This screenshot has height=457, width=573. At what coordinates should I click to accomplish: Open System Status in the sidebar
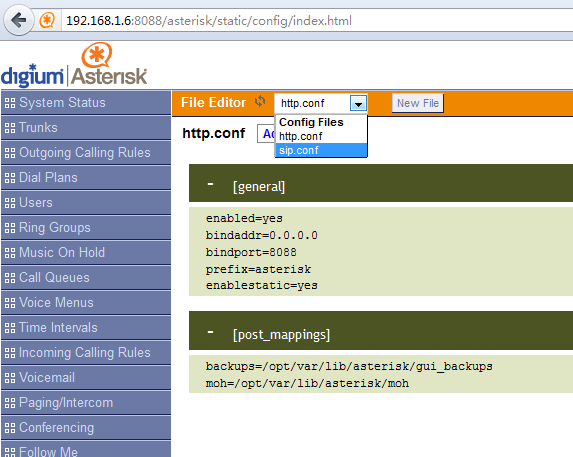(x=86, y=103)
